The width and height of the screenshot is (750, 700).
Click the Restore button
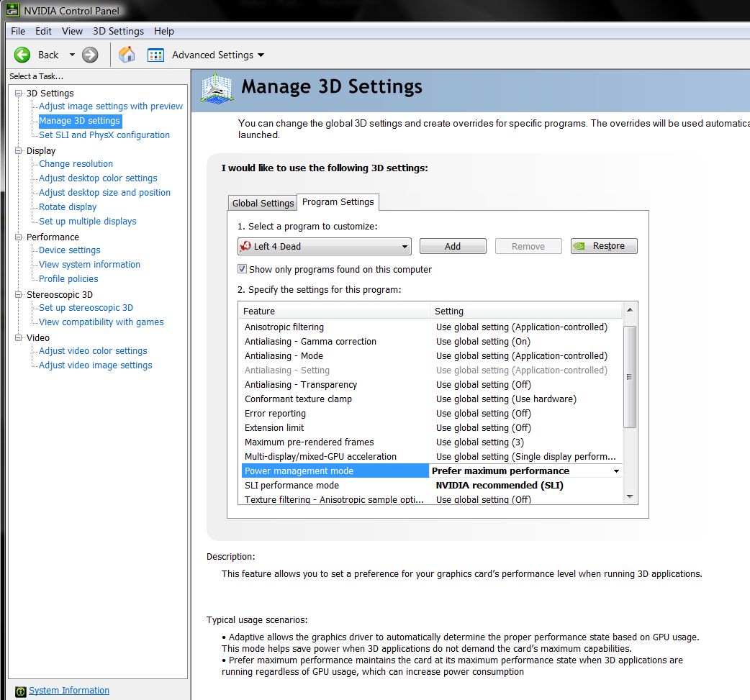pos(604,246)
